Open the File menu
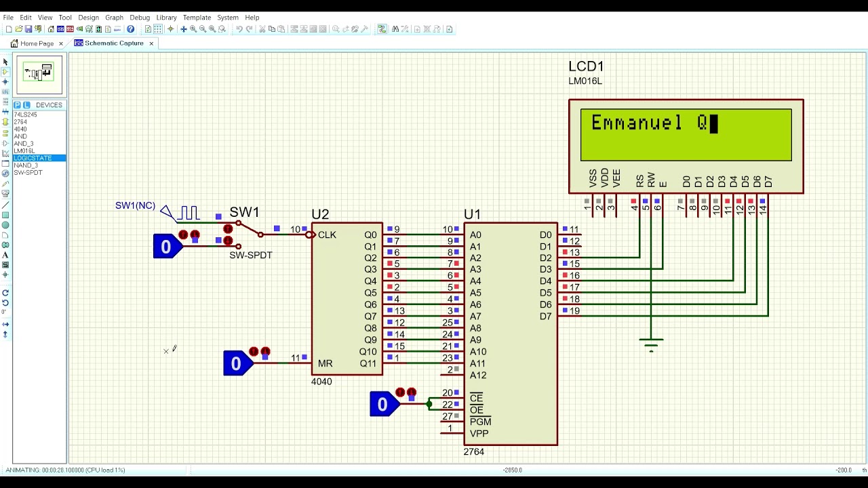Screen dimensions: 868x488 click(x=8, y=18)
